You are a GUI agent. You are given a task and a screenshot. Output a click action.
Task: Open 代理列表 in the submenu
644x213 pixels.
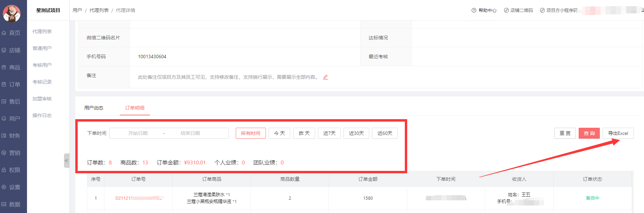click(x=42, y=32)
